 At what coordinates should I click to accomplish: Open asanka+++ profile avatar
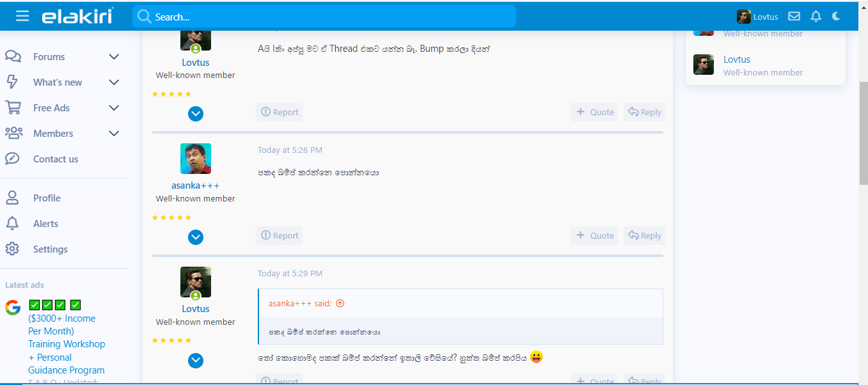click(x=196, y=159)
